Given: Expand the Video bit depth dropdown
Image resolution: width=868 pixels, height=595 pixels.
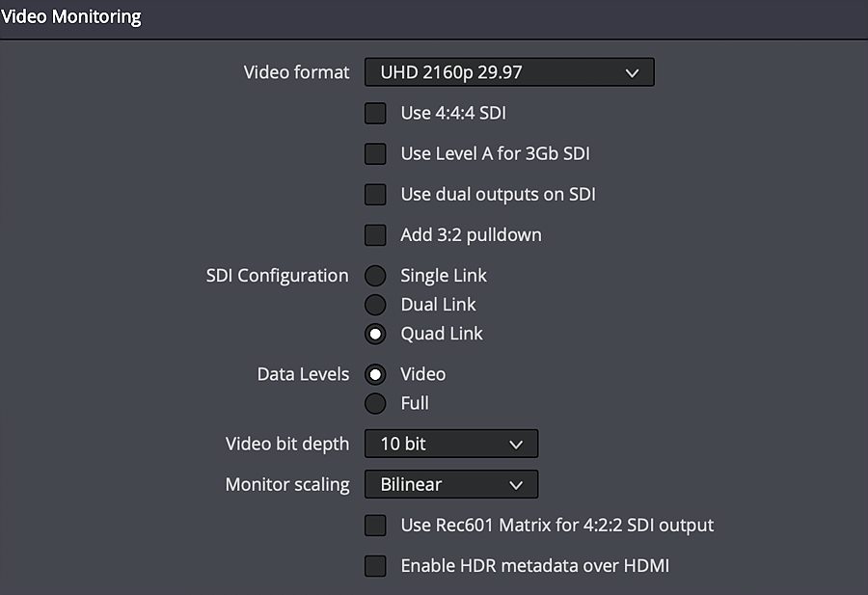Looking at the screenshot, I should (451, 444).
